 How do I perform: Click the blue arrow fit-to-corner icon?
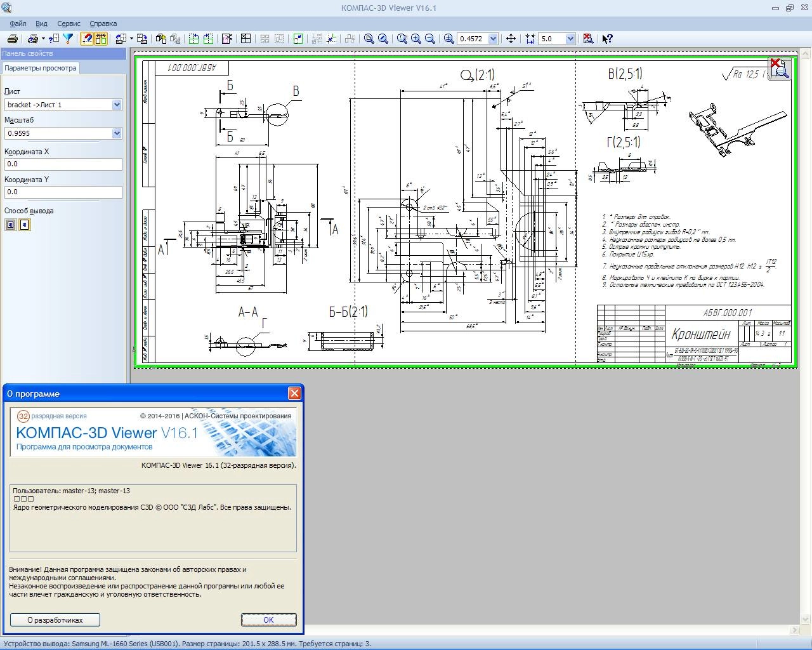(298, 39)
